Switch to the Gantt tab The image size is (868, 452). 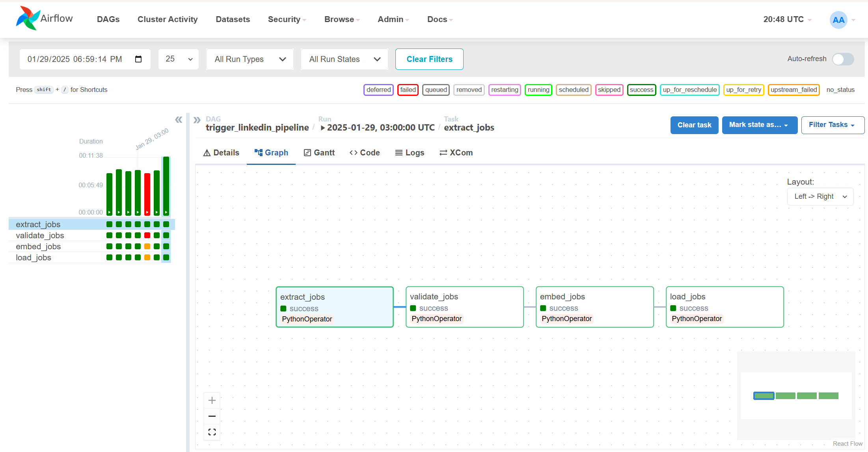point(319,153)
